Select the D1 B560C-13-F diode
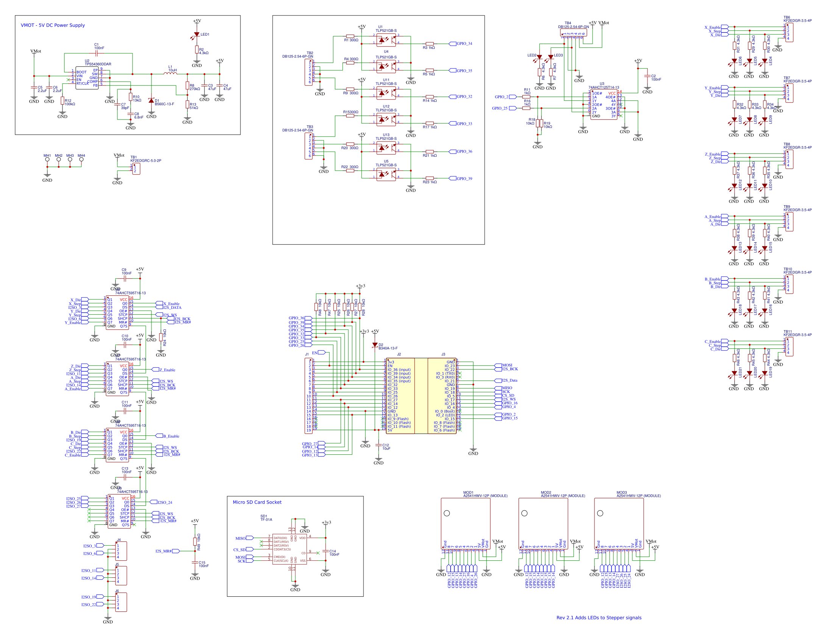The width and height of the screenshot is (833, 644). 151,101
